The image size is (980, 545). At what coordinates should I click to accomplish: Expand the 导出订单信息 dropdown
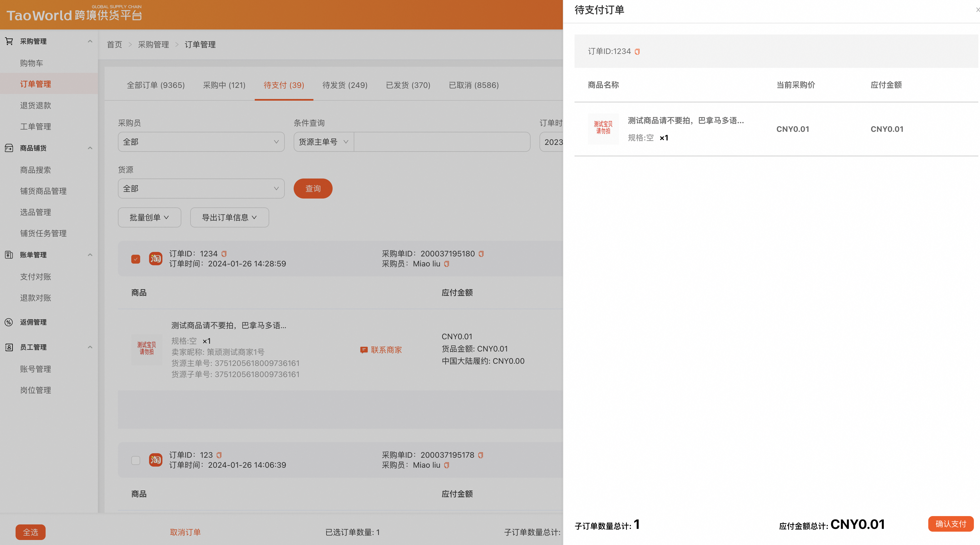click(229, 217)
